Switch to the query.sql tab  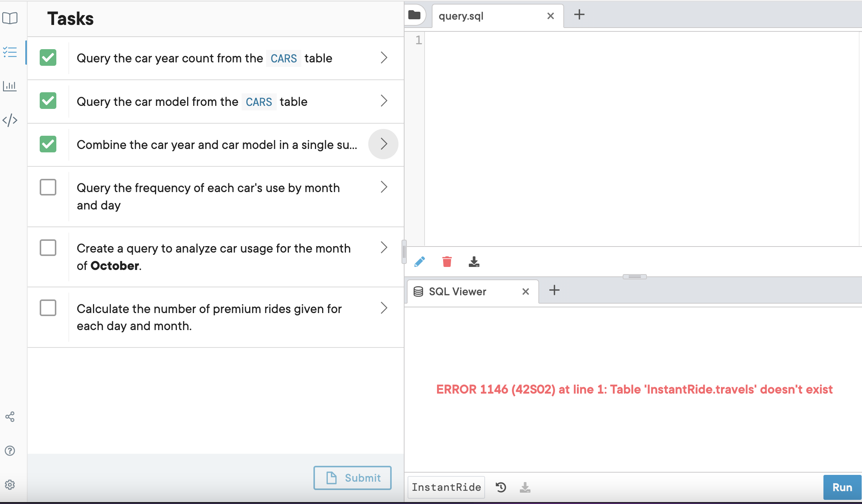click(461, 16)
